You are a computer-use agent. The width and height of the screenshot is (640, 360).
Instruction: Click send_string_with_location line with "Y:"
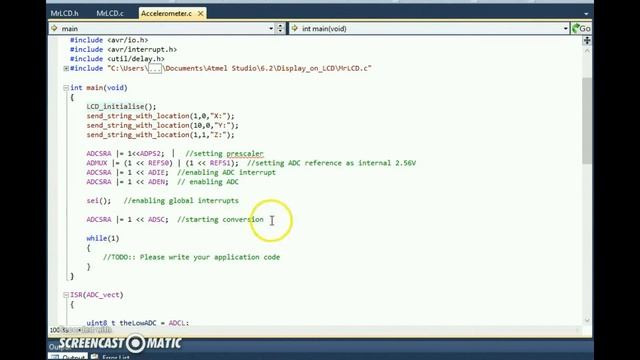point(162,125)
